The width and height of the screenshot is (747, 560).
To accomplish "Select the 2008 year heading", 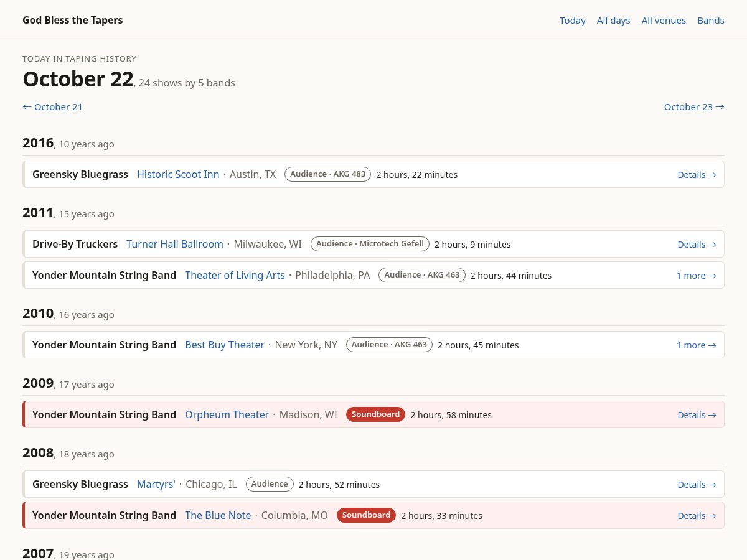I will pos(38,453).
